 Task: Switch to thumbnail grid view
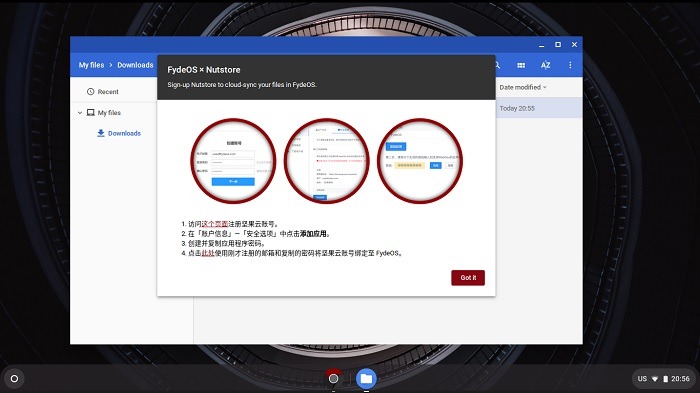click(x=521, y=65)
